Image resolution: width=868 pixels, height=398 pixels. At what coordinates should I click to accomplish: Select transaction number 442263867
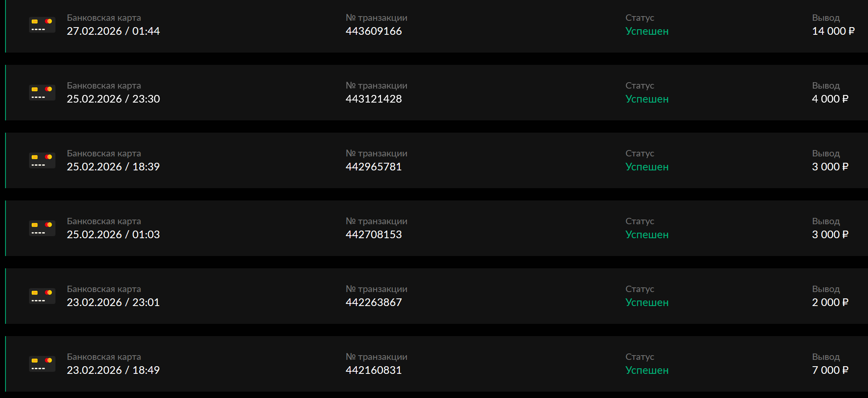(373, 303)
